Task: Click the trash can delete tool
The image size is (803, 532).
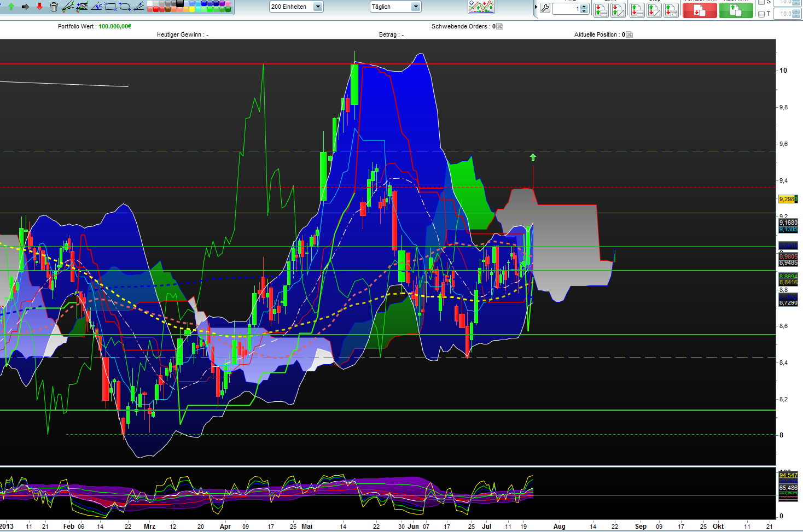Action: coord(54,7)
